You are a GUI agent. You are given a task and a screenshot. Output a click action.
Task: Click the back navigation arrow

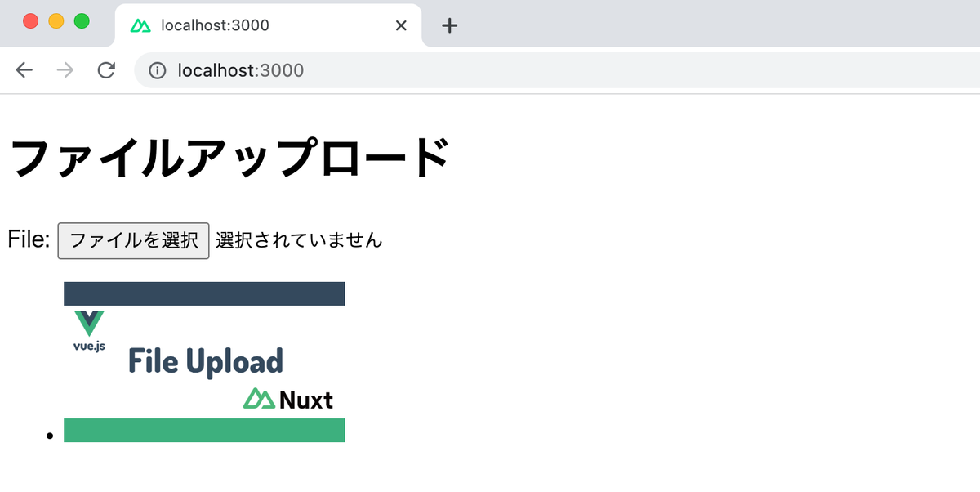coord(24,70)
